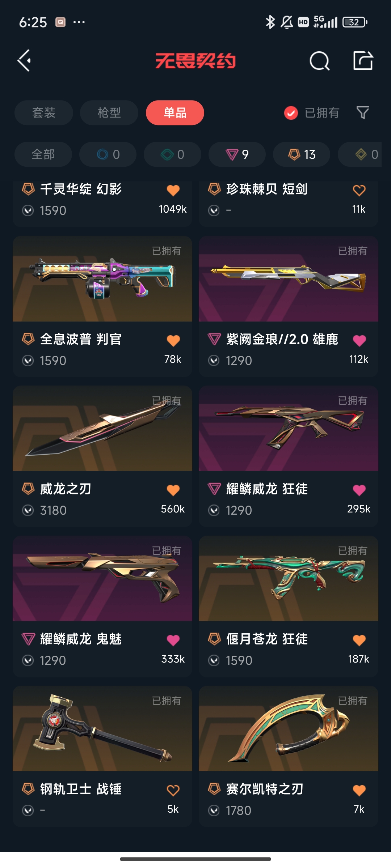Tap the back arrow icon
The width and height of the screenshot is (391, 868).
click(24, 60)
